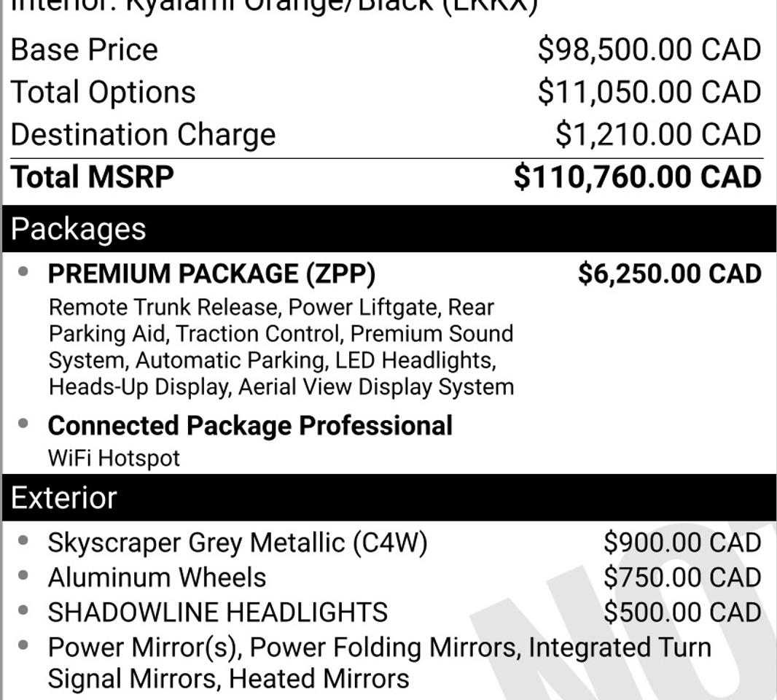
Task: Click the Aluminum Wheels option
Action: (157, 577)
